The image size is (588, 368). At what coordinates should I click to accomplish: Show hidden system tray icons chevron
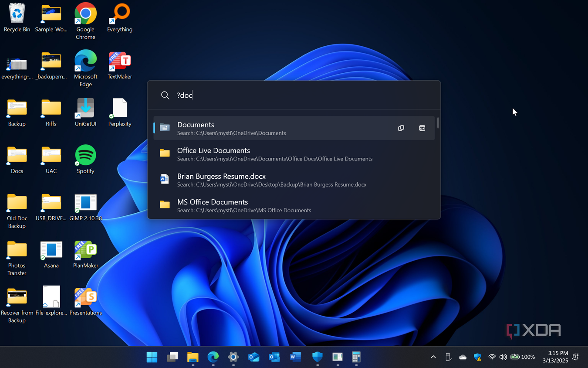click(433, 357)
